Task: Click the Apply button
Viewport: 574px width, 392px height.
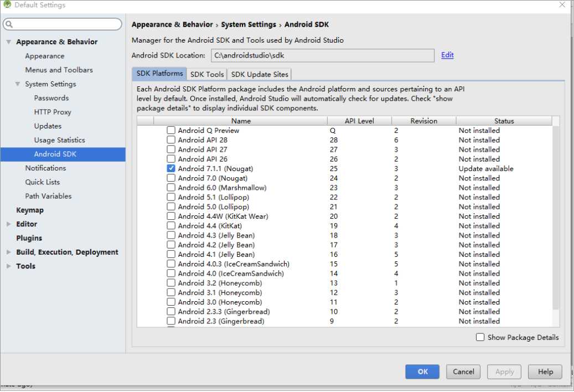Action: (x=504, y=372)
